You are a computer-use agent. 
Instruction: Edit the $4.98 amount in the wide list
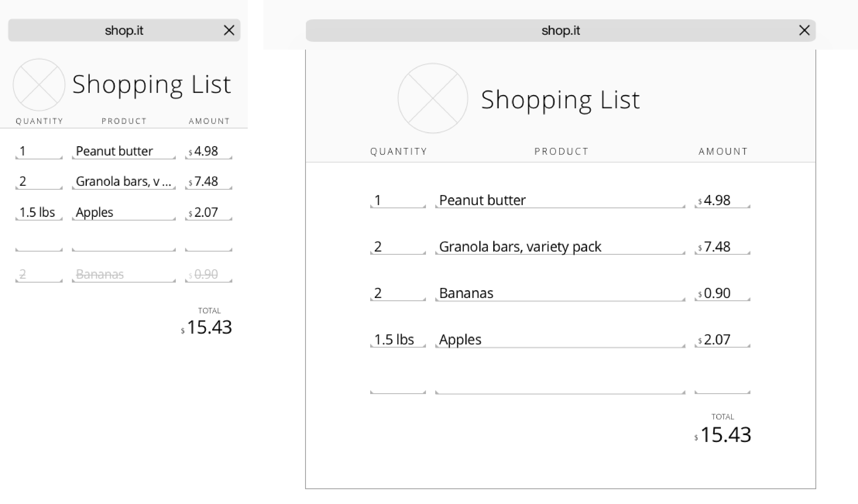pos(722,200)
